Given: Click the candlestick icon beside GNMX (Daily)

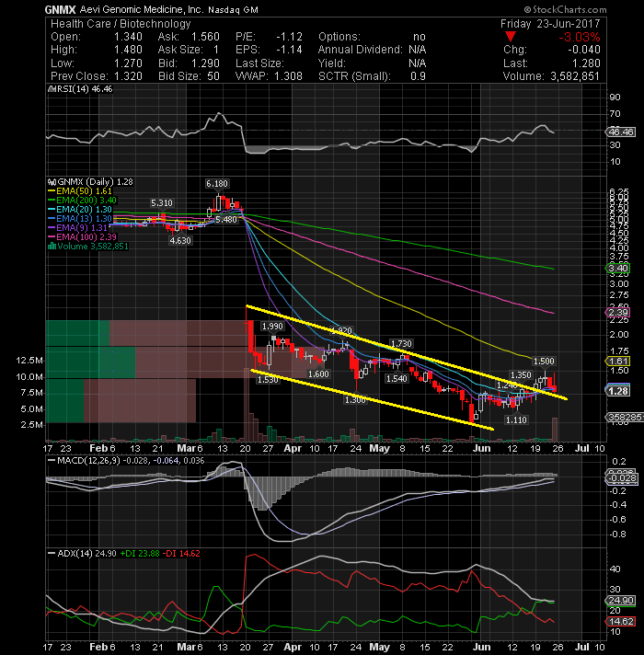Looking at the screenshot, I should tap(52, 182).
